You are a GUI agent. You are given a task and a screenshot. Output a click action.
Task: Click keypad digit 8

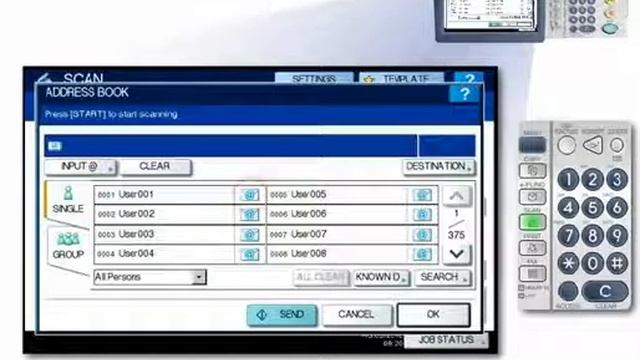[x=592, y=236]
